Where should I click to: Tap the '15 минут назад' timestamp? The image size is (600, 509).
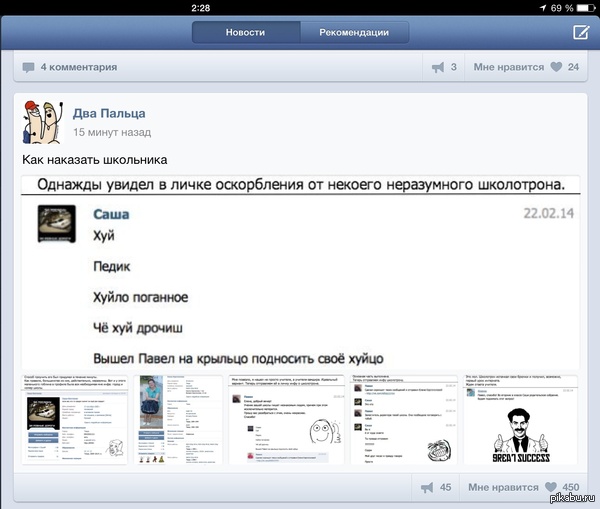[x=112, y=132]
